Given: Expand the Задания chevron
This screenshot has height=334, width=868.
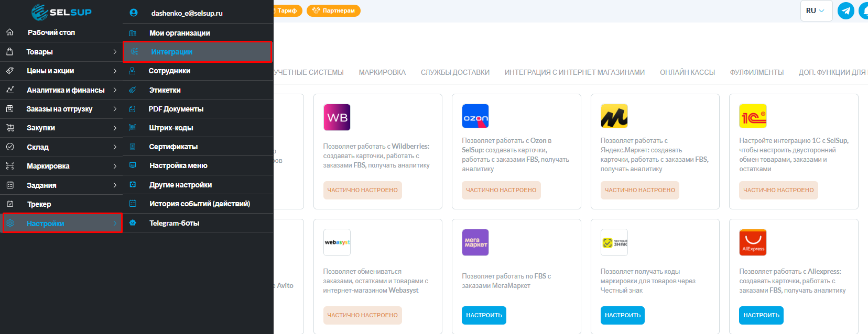Looking at the screenshot, I should point(115,185).
